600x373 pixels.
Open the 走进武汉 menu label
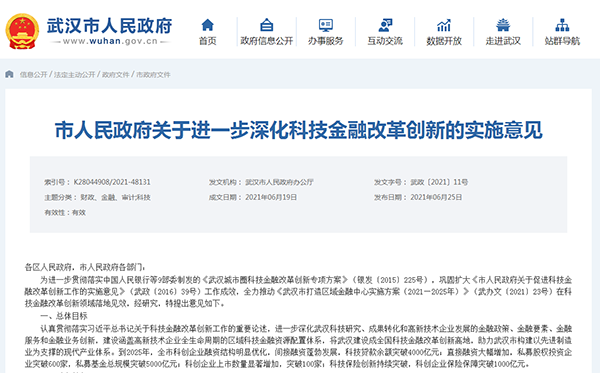click(x=503, y=41)
